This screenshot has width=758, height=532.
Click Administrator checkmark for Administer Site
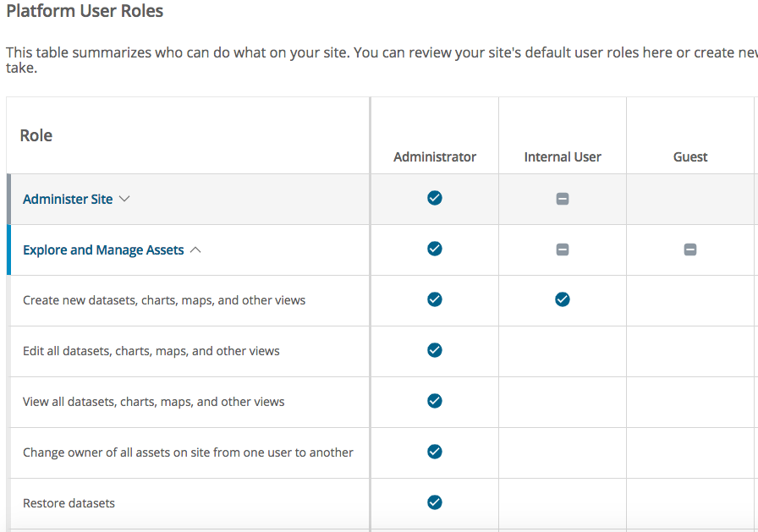(x=435, y=198)
